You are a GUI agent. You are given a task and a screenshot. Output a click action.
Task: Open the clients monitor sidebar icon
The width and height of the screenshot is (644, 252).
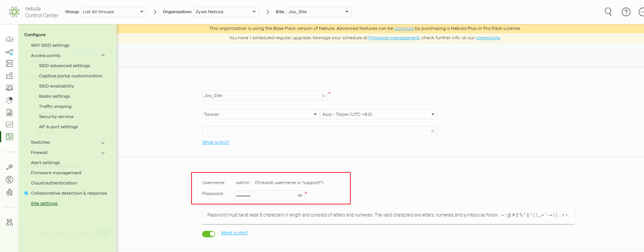click(x=9, y=88)
